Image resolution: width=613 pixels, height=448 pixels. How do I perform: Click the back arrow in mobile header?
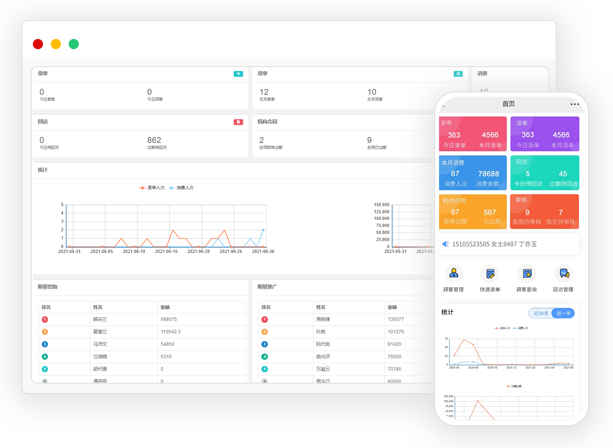444,104
